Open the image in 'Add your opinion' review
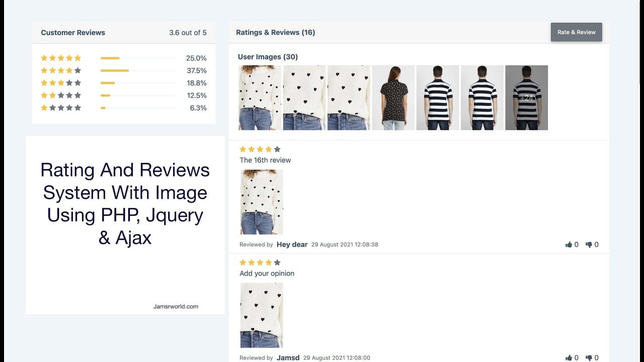The height and width of the screenshot is (362, 644). [x=262, y=315]
